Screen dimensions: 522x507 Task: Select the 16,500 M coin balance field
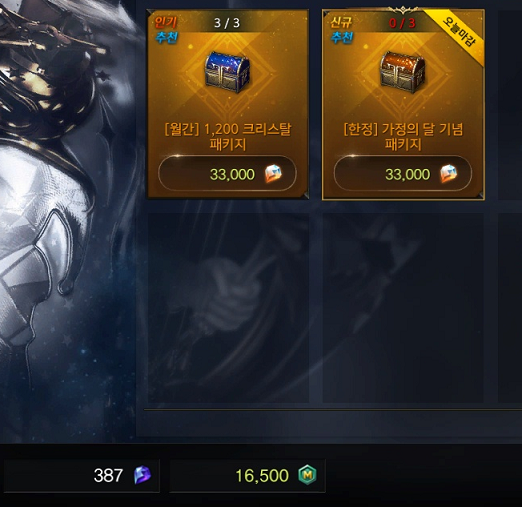click(247, 475)
